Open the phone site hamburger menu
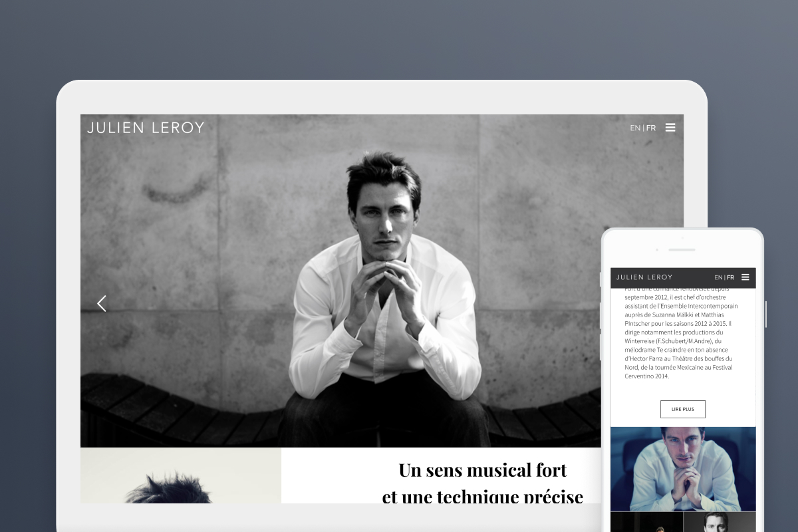The height and width of the screenshot is (532, 798). 745,277
